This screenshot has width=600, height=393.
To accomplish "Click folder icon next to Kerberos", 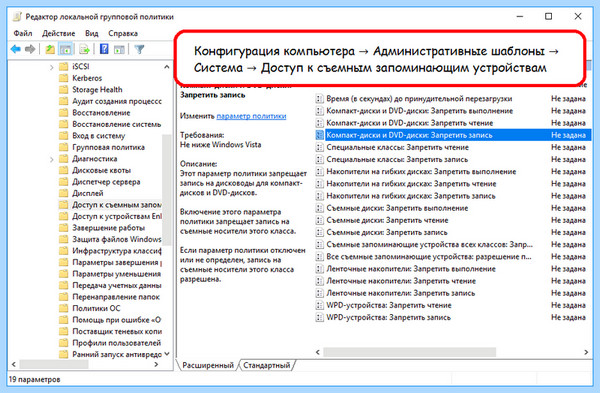I will 64,78.
